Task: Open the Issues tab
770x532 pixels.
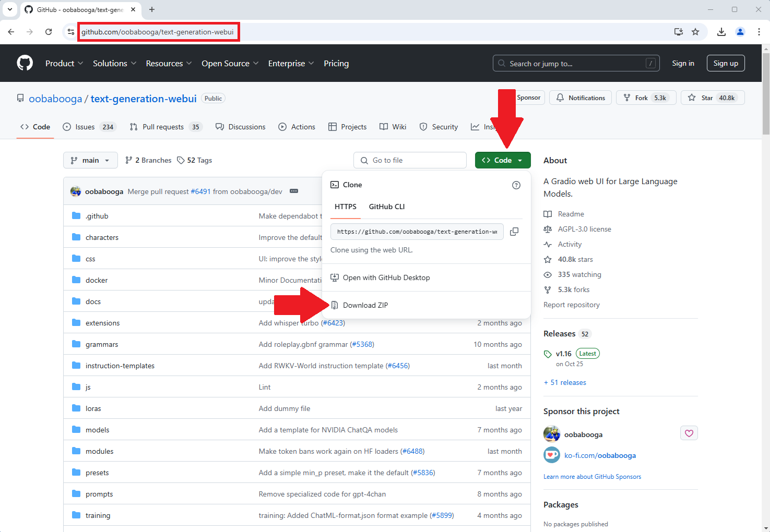Action: click(x=89, y=127)
